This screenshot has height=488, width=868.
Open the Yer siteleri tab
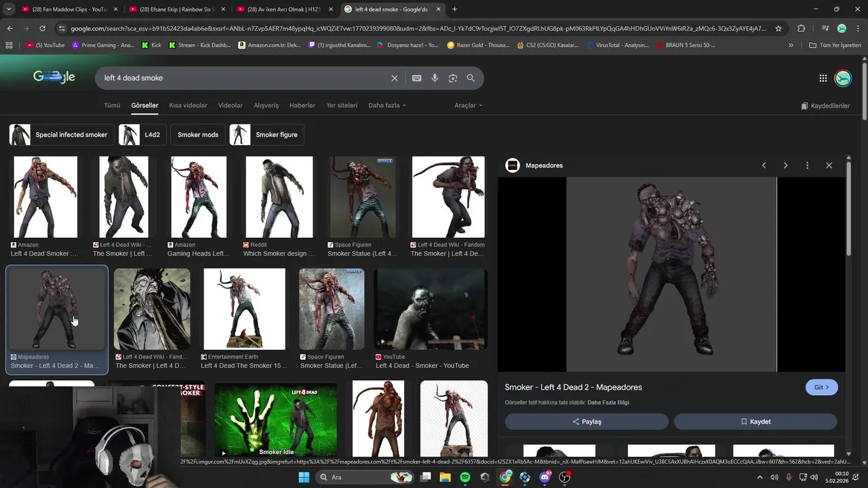342,106
